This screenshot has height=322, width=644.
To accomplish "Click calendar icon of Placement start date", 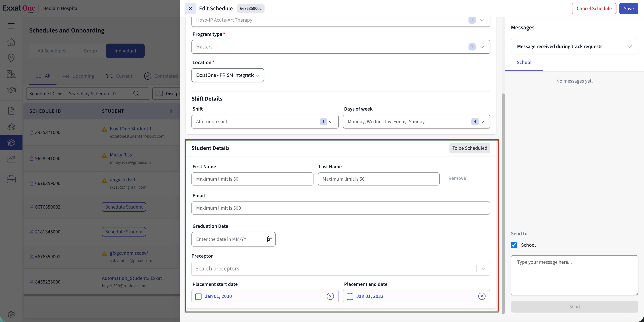I will pos(198,296).
